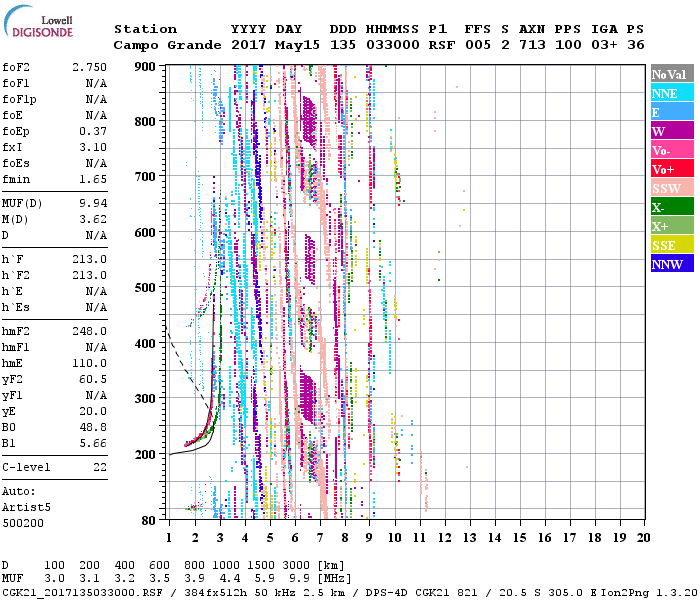Click the 900 tick on the height axis

(x=146, y=67)
